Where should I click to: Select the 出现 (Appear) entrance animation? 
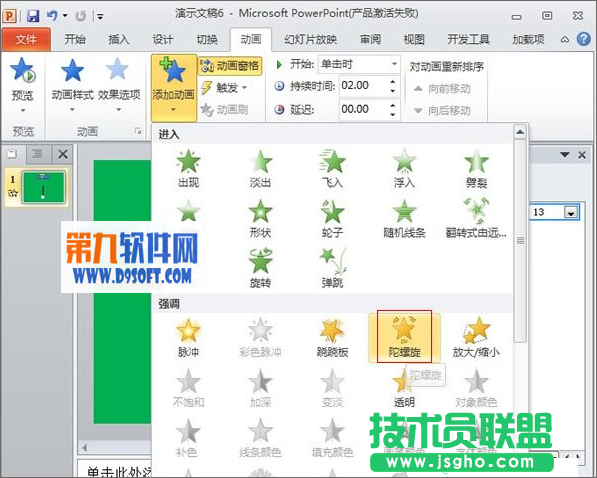pyautogui.click(x=188, y=168)
